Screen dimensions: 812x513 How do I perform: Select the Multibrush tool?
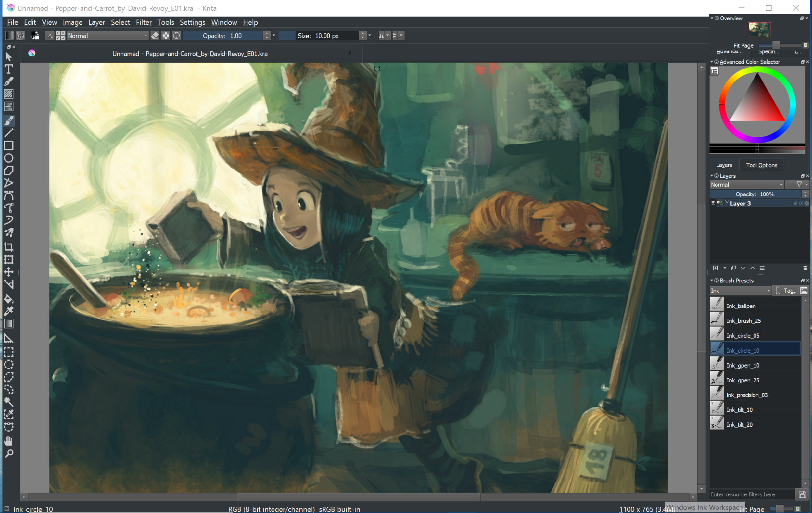click(8, 233)
